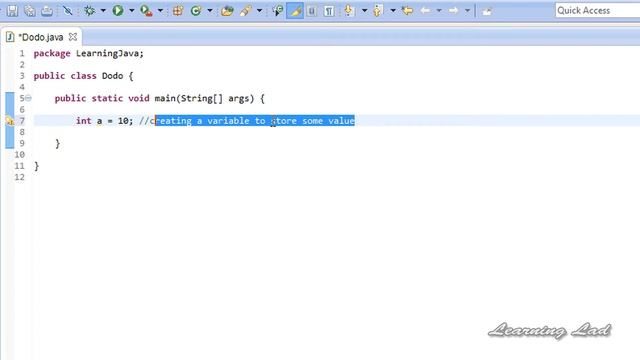Image resolution: width=640 pixels, height=360 pixels.
Task: Click the green Run button
Action: coord(118,11)
